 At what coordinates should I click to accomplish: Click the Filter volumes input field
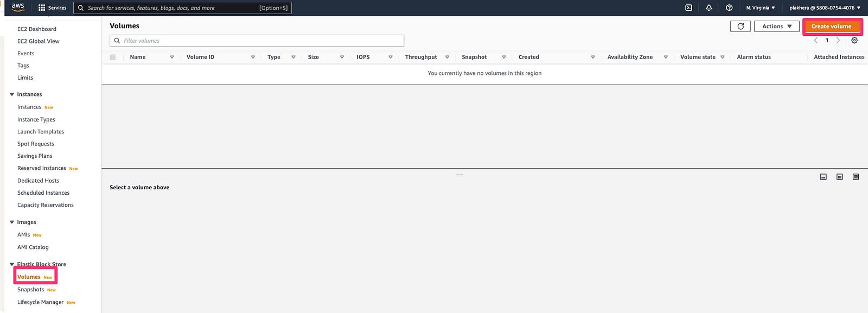(x=257, y=41)
